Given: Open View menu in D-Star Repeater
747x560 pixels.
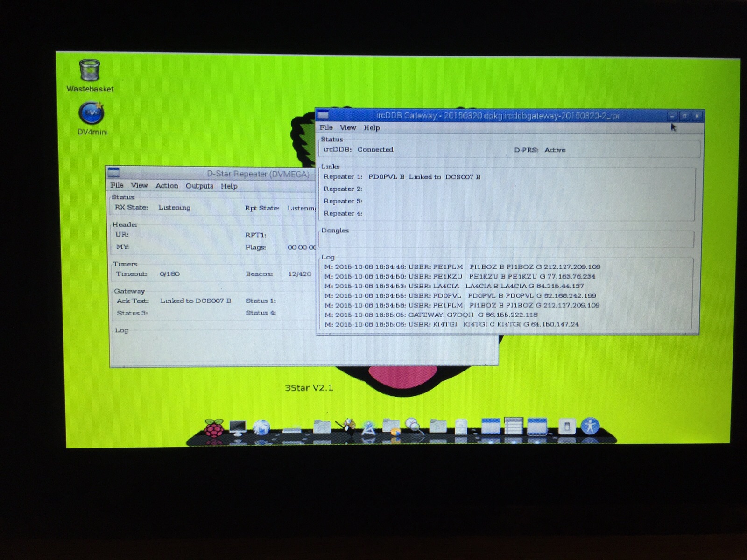Looking at the screenshot, I should pyautogui.click(x=139, y=185).
